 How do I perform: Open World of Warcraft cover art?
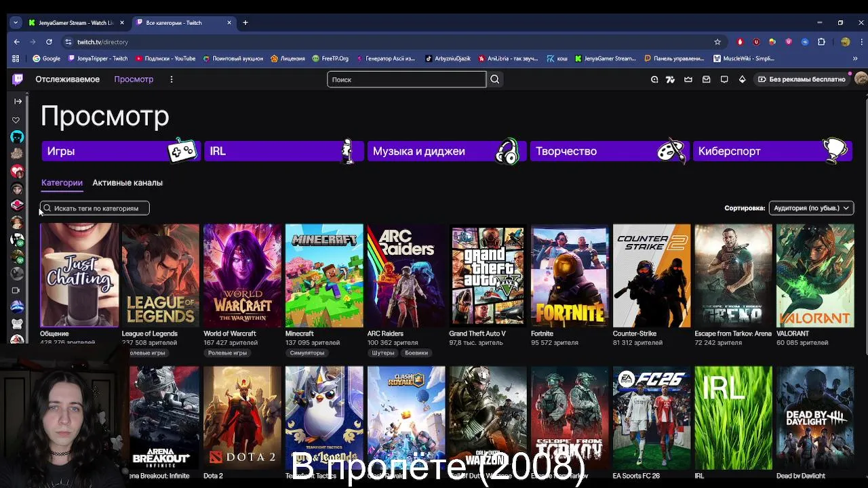(242, 276)
